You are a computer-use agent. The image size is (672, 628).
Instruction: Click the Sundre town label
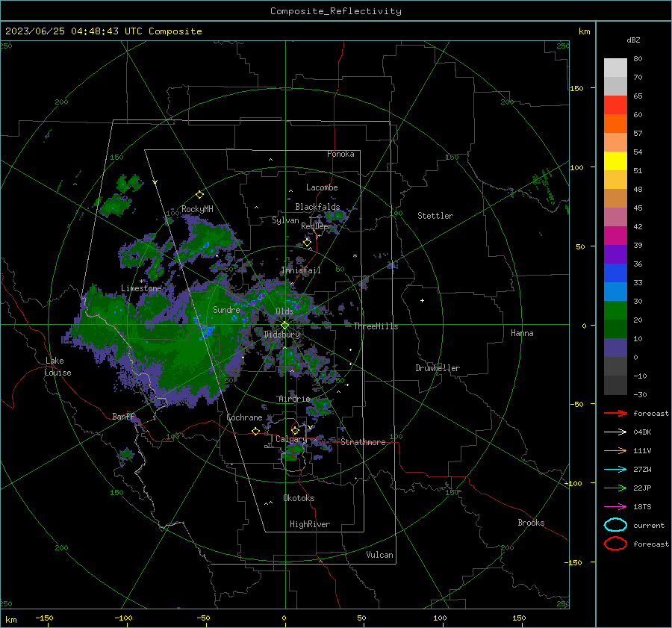226,309
